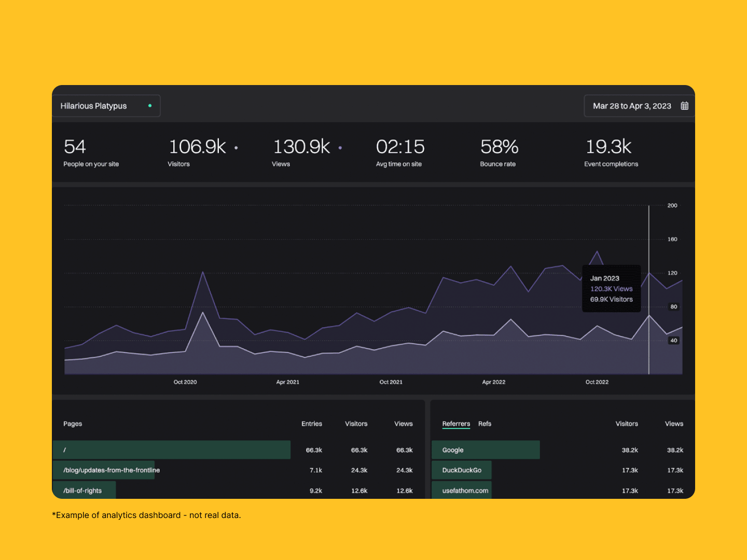This screenshot has width=747, height=560.
Task: Click the green live status dot
Action: tap(150, 106)
